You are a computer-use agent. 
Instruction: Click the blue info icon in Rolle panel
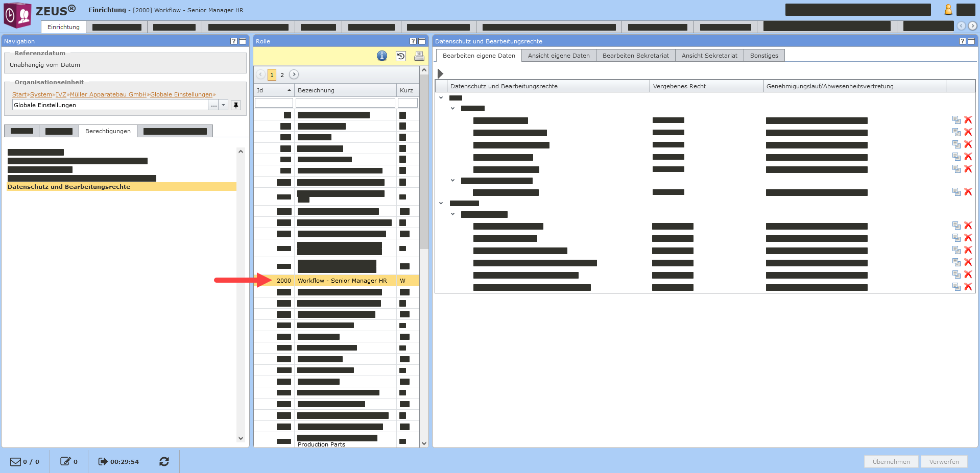(381, 56)
